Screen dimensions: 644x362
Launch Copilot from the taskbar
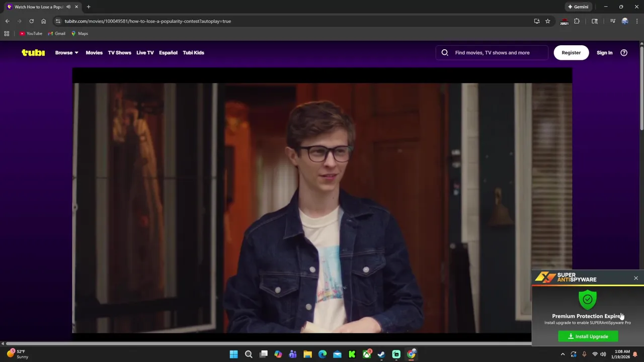(x=278, y=354)
